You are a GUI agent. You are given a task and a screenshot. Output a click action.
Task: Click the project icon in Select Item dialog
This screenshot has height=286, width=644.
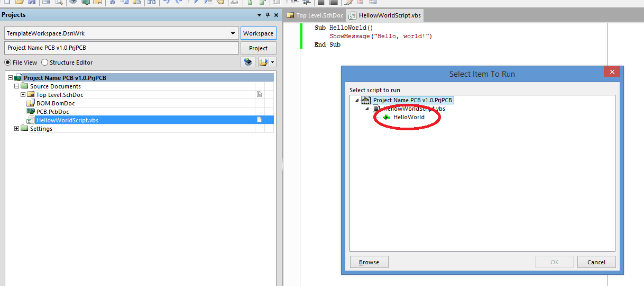[x=366, y=100]
